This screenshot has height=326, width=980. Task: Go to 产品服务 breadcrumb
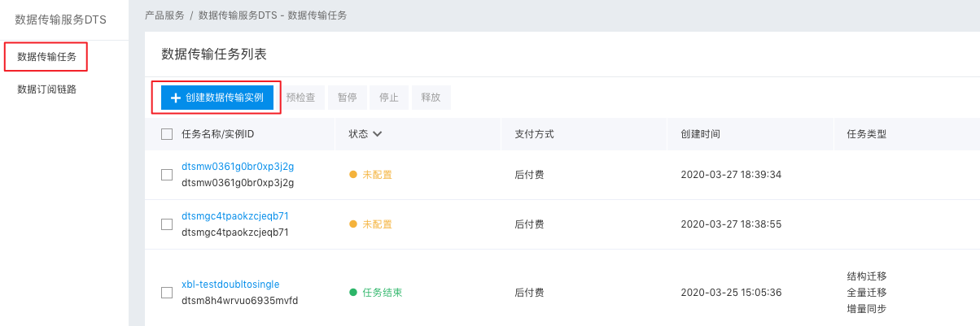[x=164, y=15]
